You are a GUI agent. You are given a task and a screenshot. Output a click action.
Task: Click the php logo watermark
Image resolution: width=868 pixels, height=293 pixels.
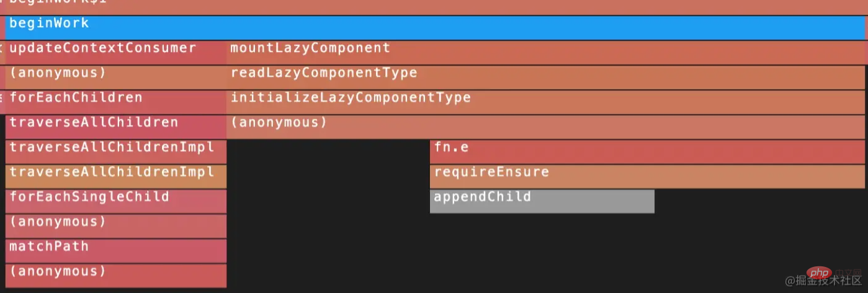[x=819, y=273]
